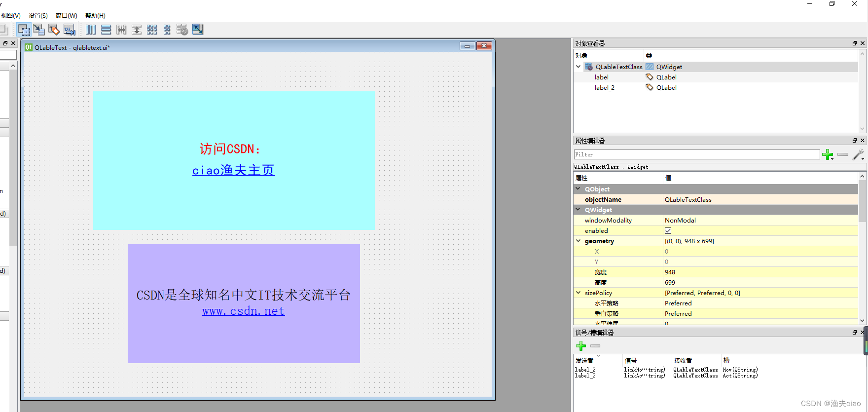The height and width of the screenshot is (412, 868).
Task: Click property editor scroll down arrow
Action: click(863, 320)
